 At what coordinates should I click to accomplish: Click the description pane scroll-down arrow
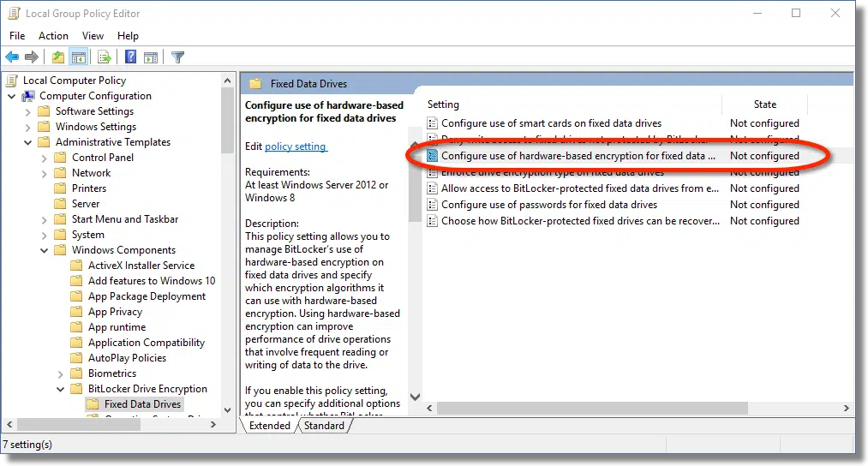(416, 397)
